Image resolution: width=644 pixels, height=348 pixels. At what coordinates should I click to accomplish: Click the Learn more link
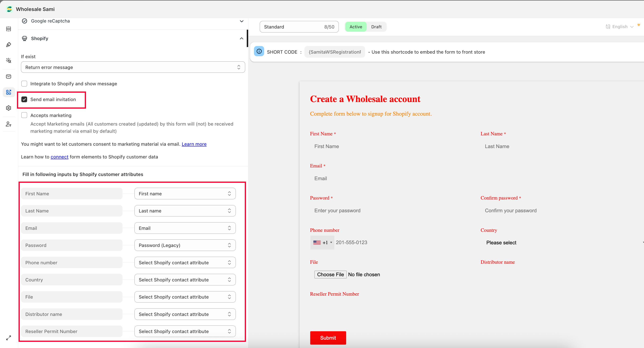(194, 144)
